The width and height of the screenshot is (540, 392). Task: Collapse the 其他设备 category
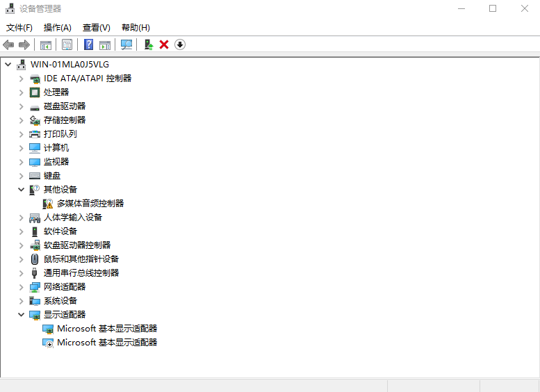tap(22, 190)
